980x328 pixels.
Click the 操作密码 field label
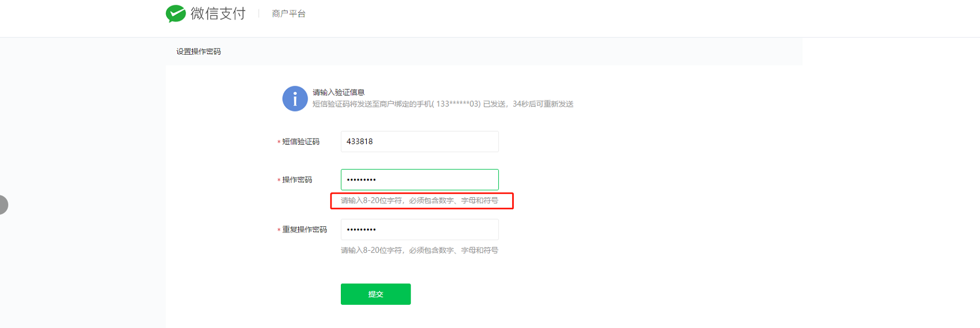coord(297,179)
